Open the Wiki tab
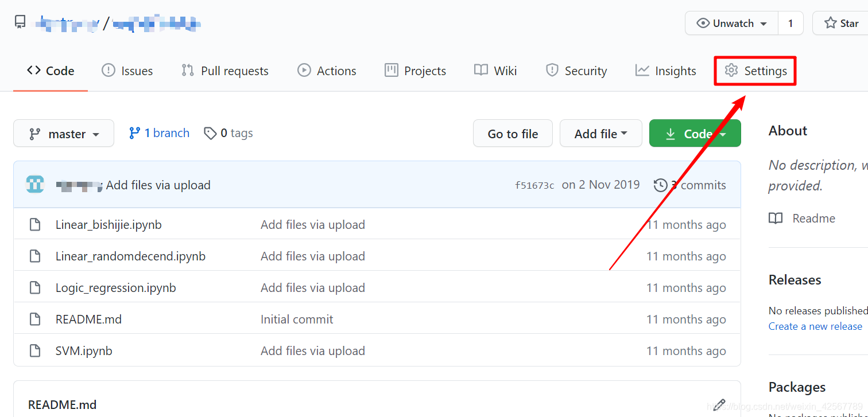 tap(495, 71)
